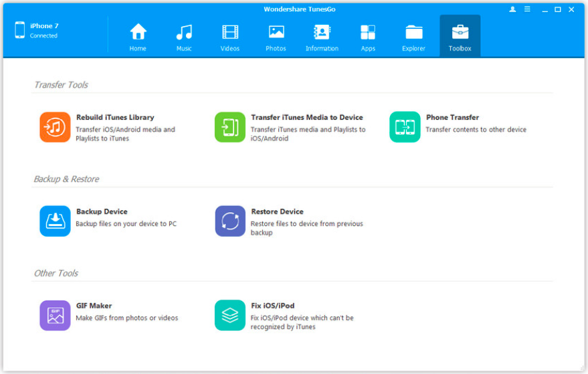Click the Other Tools section heading

(56, 273)
